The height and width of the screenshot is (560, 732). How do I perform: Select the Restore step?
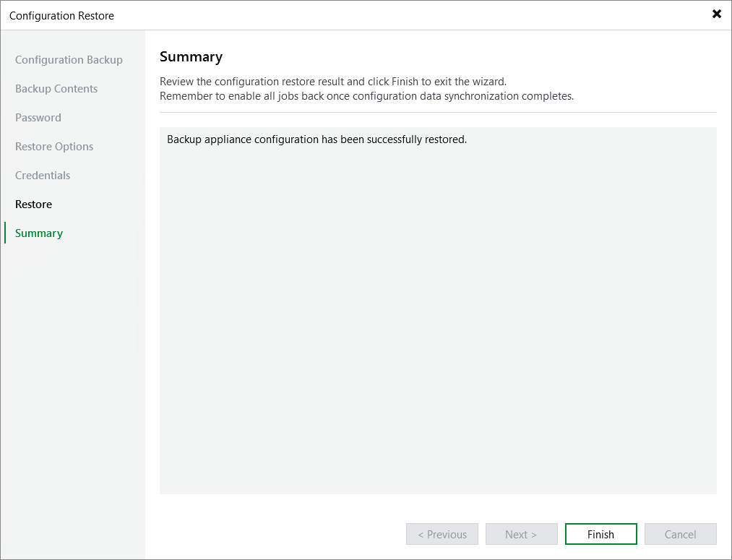tap(33, 204)
